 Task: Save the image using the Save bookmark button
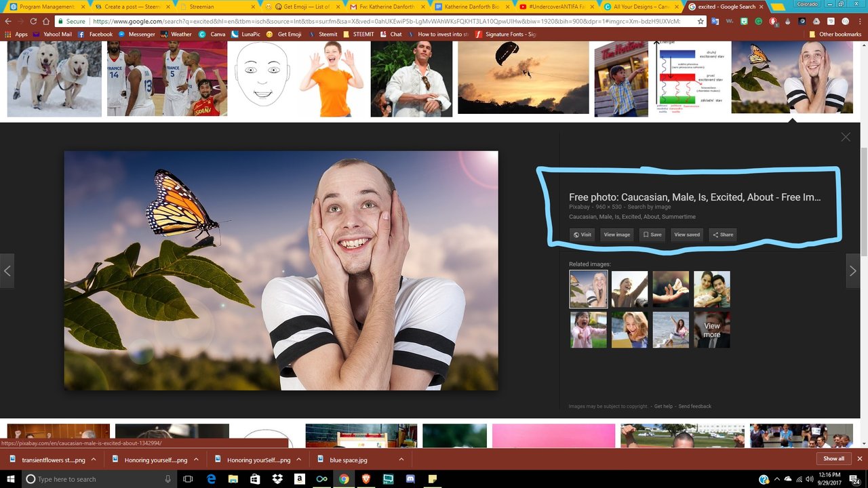pos(652,235)
